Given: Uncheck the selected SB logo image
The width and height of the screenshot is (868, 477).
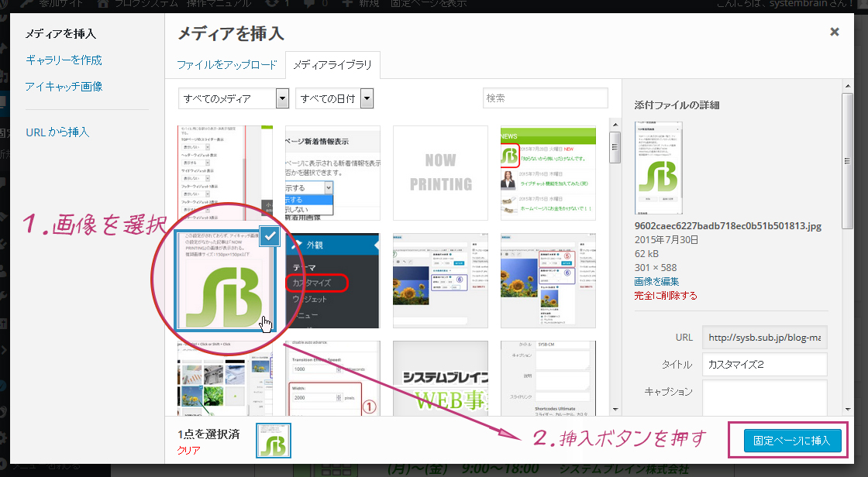Looking at the screenshot, I should (x=269, y=238).
